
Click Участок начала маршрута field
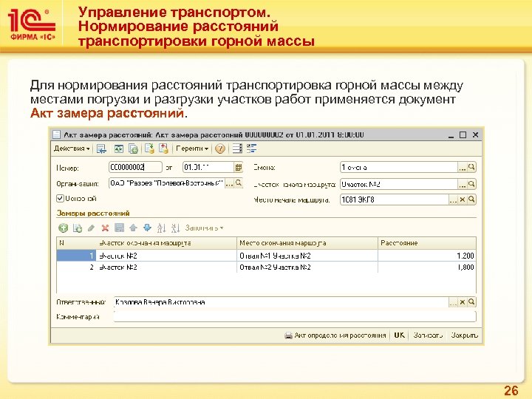[x=399, y=184]
